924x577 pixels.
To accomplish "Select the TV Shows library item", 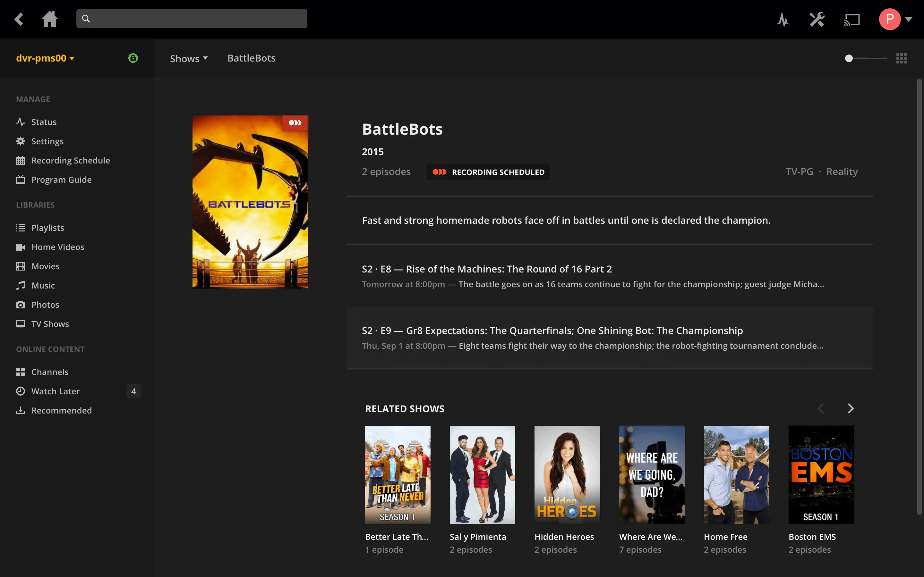I will tap(50, 324).
